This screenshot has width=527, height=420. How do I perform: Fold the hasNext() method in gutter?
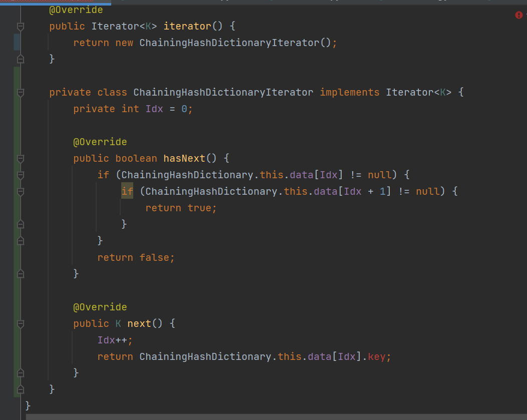point(21,159)
